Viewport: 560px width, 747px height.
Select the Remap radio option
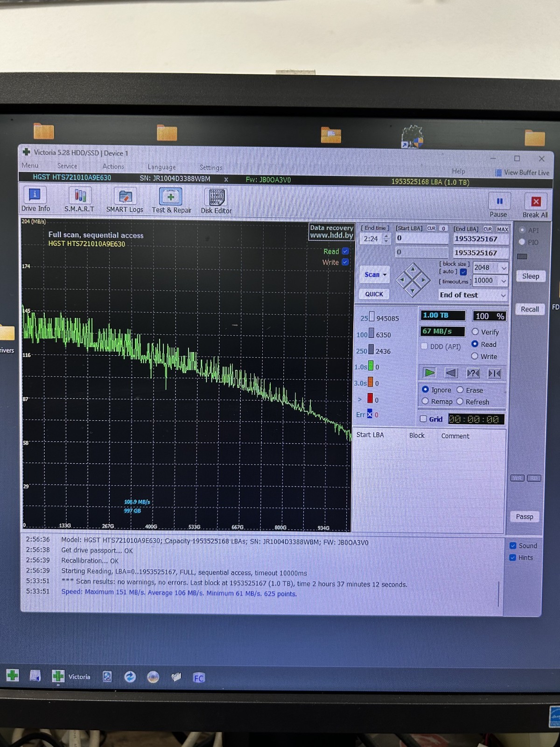click(x=425, y=401)
